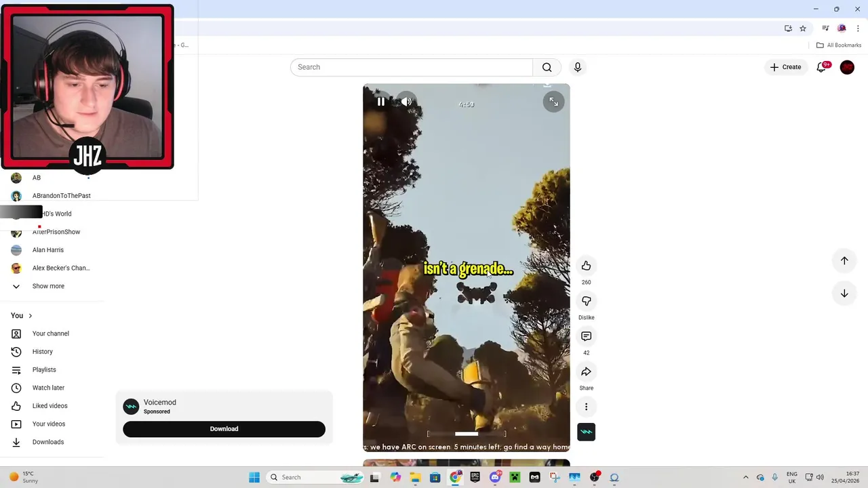The width and height of the screenshot is (868, 488).
Task: Open Chrome media controls icon
Action: click(x=825, y=28)
